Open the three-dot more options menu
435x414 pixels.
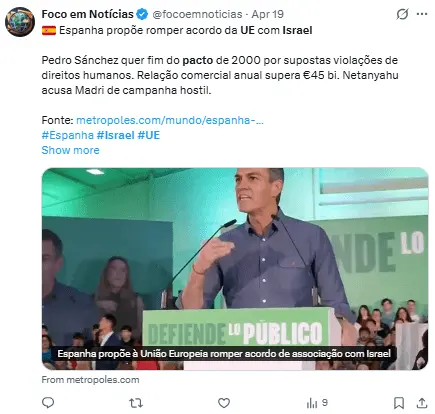coord(422,14)
